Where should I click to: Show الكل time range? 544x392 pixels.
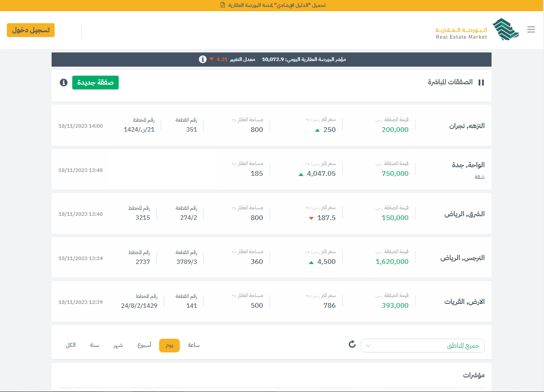click(71, 345)
